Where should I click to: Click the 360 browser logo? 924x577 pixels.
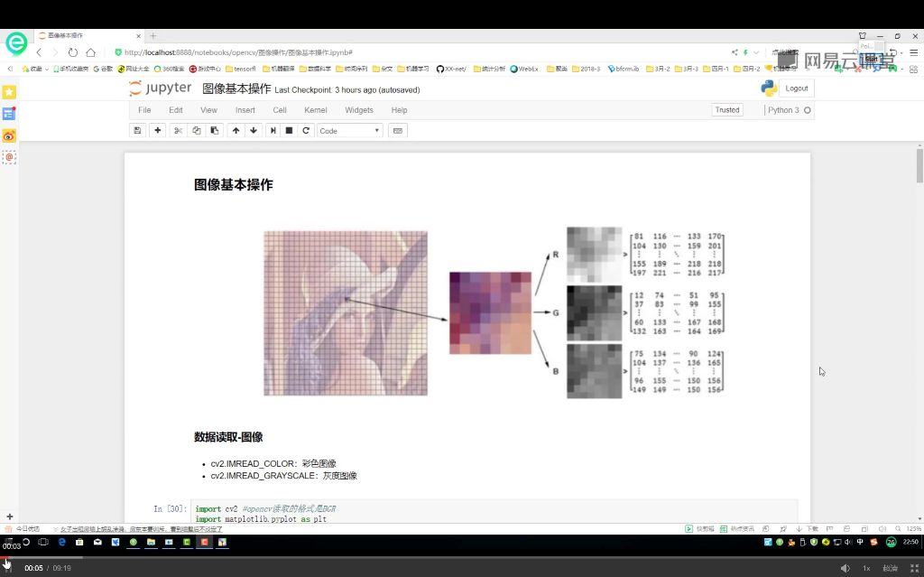coord(16,43)
